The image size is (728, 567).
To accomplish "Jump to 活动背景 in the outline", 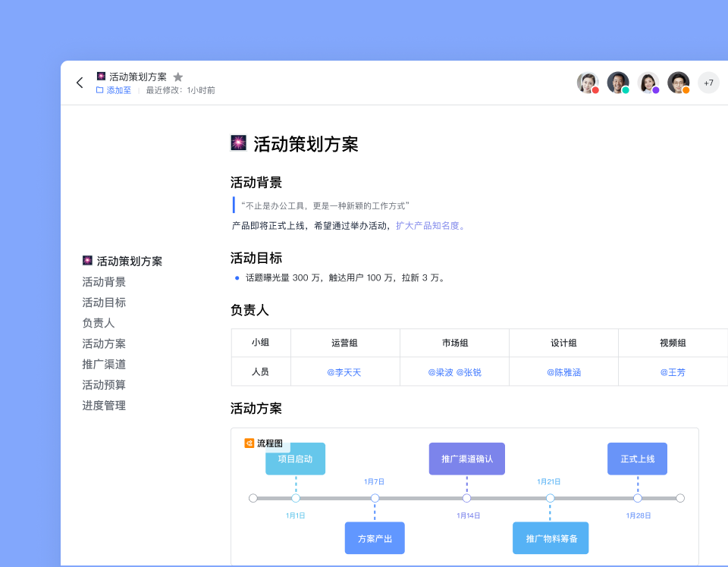I will tap(104, 282).
